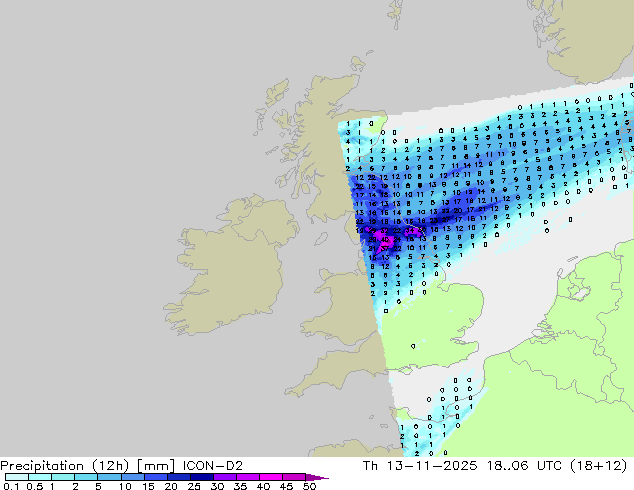Click the 0.1–0.5 mm legend color swatch
This screenshot has height=490, width=634.
(x=17, y=477)
